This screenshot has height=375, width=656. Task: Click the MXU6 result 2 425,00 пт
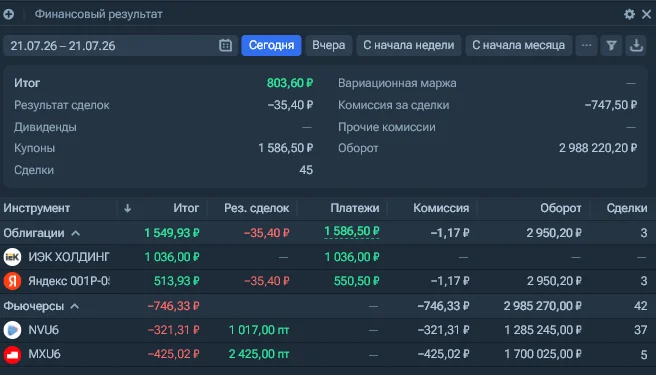click(259, 354)
